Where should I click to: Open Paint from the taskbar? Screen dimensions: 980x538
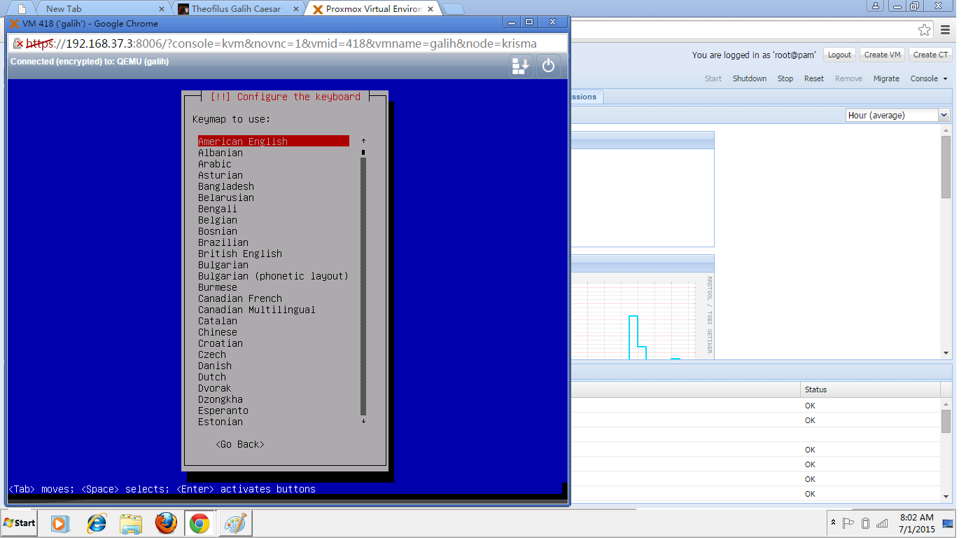click(235, 523)
